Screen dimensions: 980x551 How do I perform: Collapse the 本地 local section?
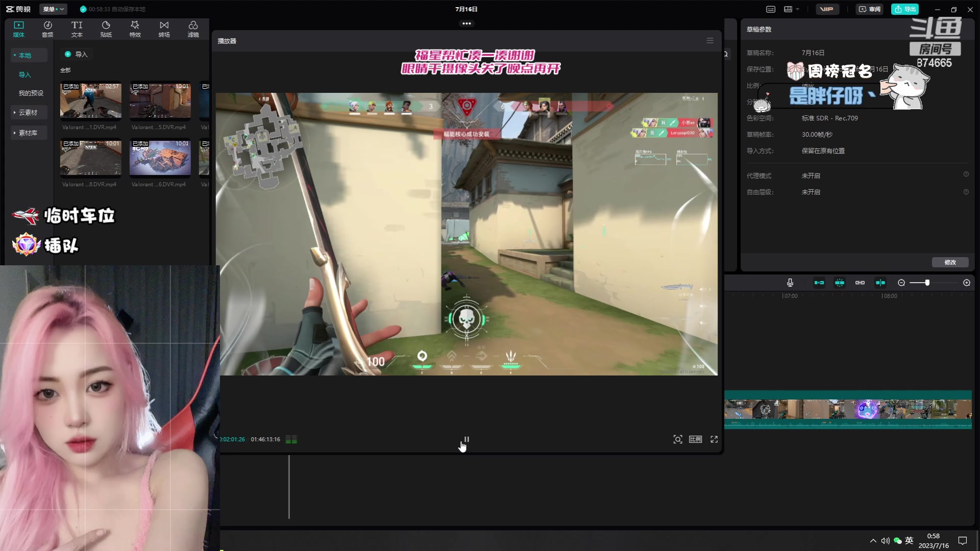click(29, 55)
